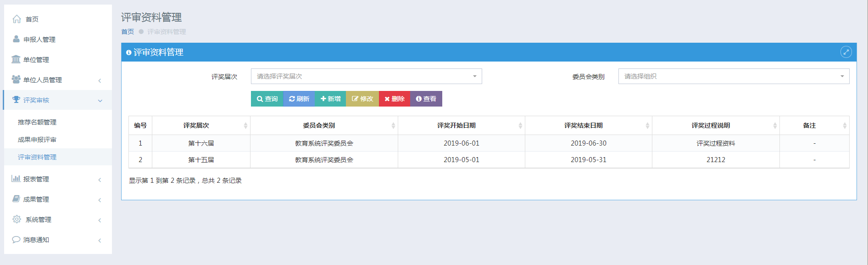Click the 首页 breadcrumb link
The image size is (868, 265).
pyautogui.click(x=128, y=32)
